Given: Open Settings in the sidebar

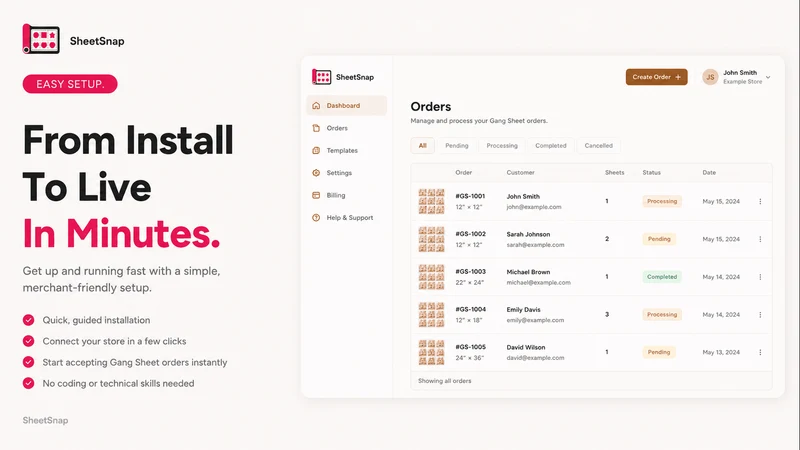Looking at the screenshot, I should 339,173.
